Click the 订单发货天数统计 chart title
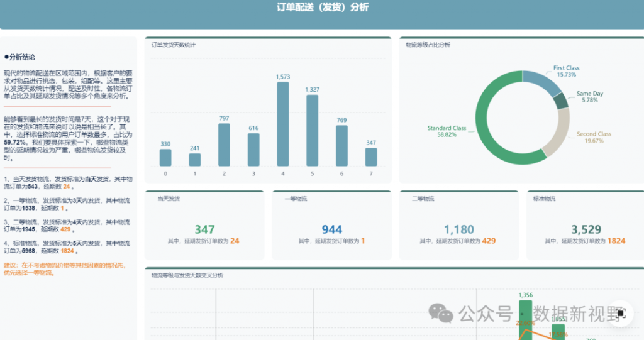Viewport: 644px width, 340px height. click(x=173, y=45)
